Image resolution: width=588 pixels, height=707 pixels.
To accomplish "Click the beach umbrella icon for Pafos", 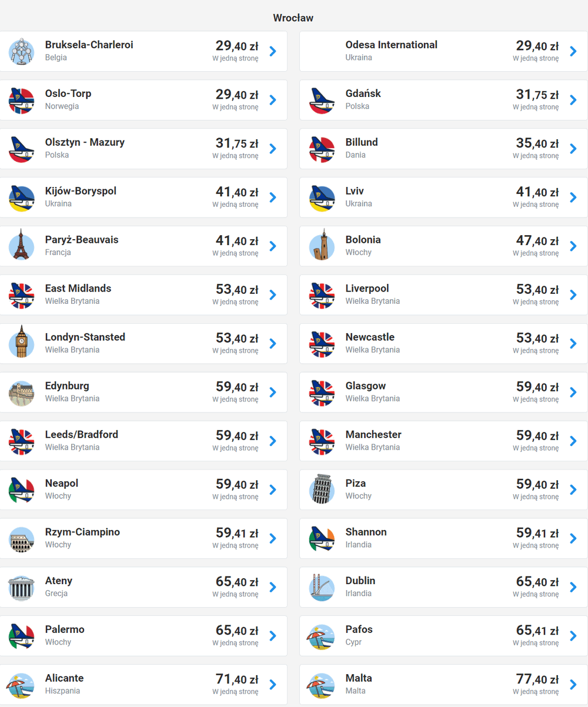I will (322, 636).
